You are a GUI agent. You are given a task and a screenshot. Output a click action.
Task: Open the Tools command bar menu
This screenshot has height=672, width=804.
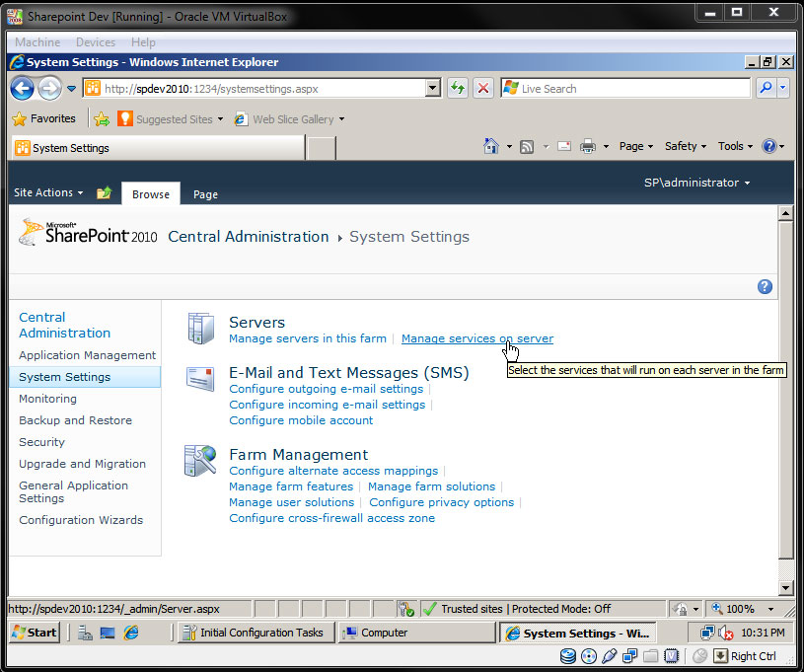click(x=735, y=147)
